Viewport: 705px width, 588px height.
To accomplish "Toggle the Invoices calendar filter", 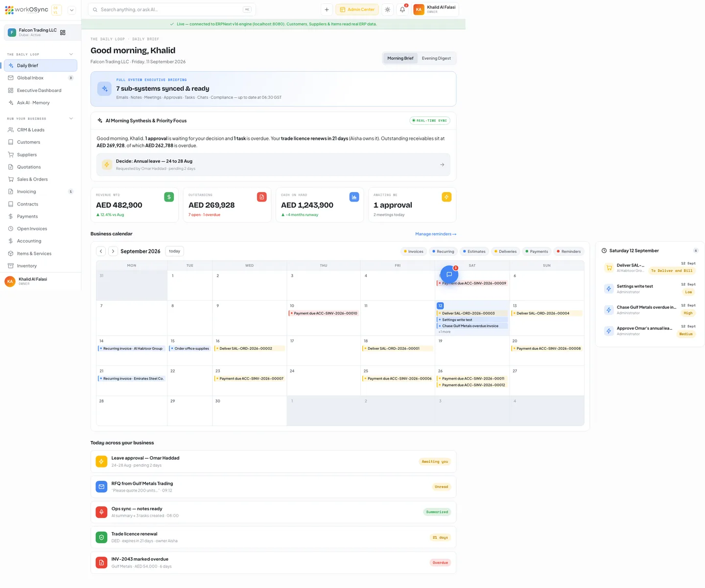I will [414, 251].
